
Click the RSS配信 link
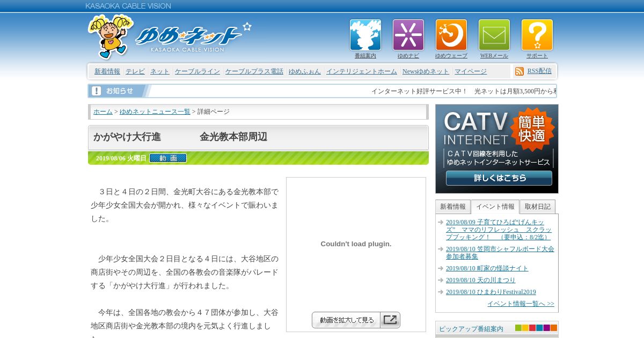click(539, 71)
